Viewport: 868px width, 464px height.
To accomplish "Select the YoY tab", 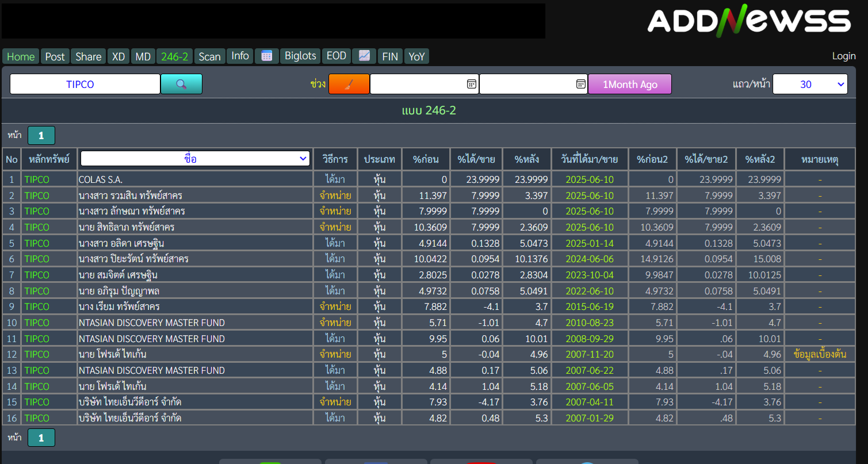I will pyautogui.click(x=417, y=56).
